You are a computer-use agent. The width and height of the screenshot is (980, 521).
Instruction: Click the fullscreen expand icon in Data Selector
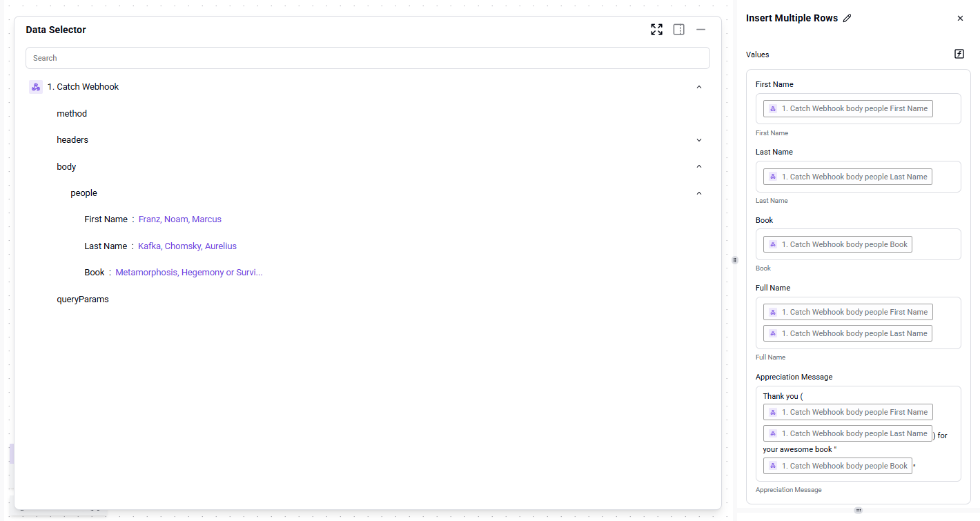click(x=656, y=30)
